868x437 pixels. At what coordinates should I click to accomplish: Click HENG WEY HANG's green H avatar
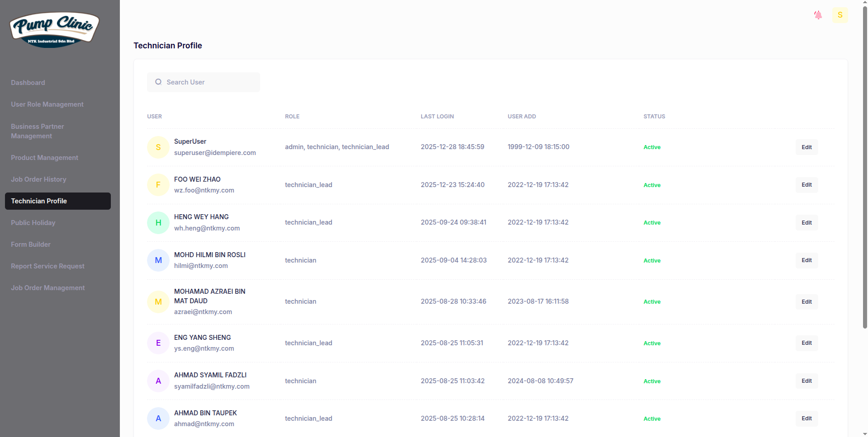(158, 223)
